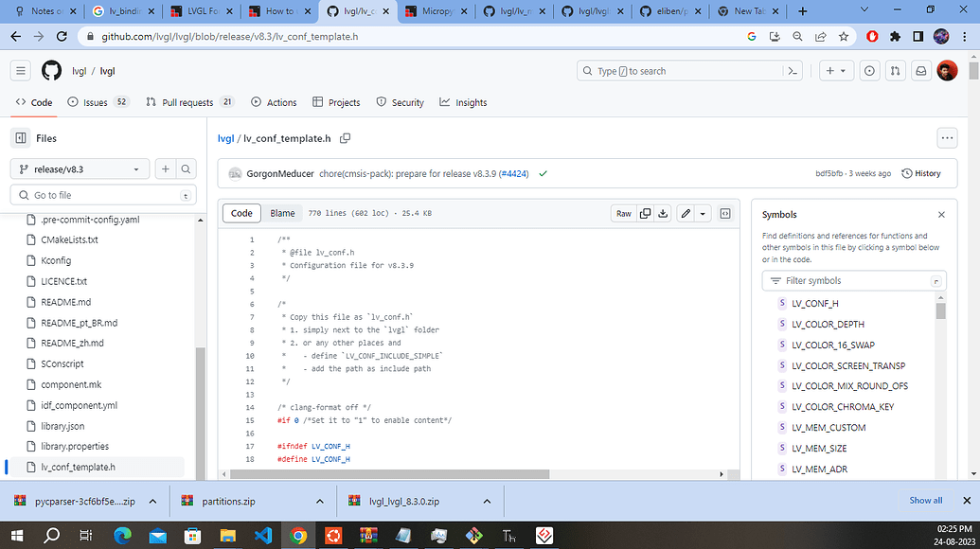Open the pencil icon to edit this file
The width and height of the screenshot is (980, 549).
684,213
